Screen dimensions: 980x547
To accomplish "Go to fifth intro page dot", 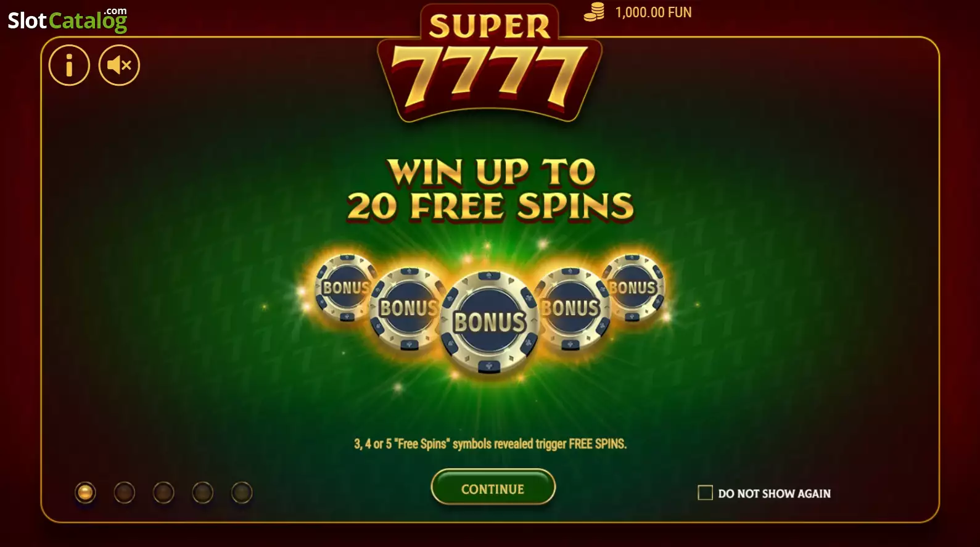I will [242, 492].
